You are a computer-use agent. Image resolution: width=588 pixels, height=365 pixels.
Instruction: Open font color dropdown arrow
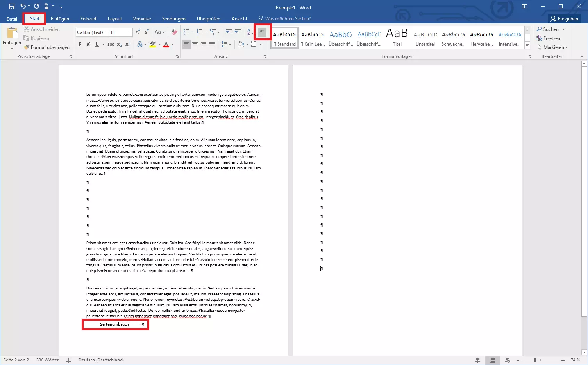pos(172,44)
